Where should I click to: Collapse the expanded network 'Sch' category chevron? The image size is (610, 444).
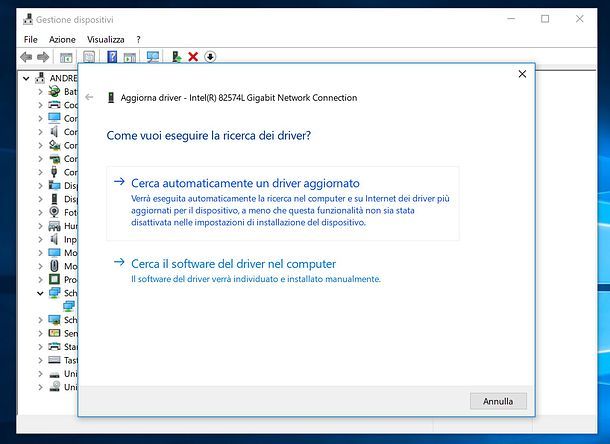pos(40,293)
